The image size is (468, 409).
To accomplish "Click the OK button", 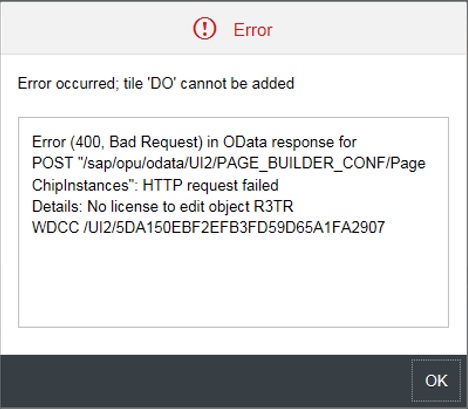I will tap(436, 381).
